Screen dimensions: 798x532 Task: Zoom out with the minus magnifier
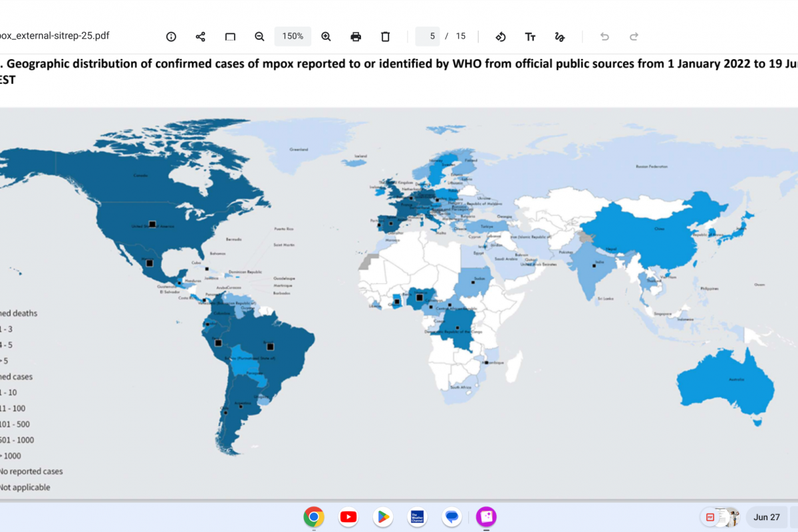point(259,37)
